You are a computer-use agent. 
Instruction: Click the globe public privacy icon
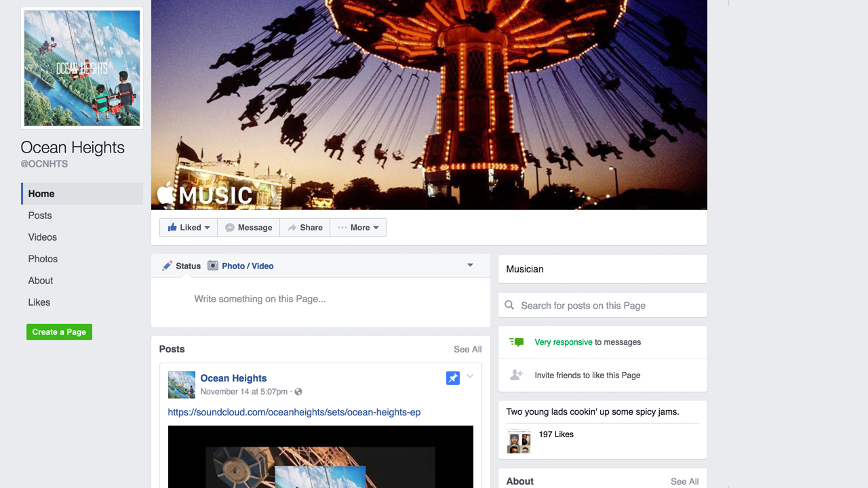point(298,392)
